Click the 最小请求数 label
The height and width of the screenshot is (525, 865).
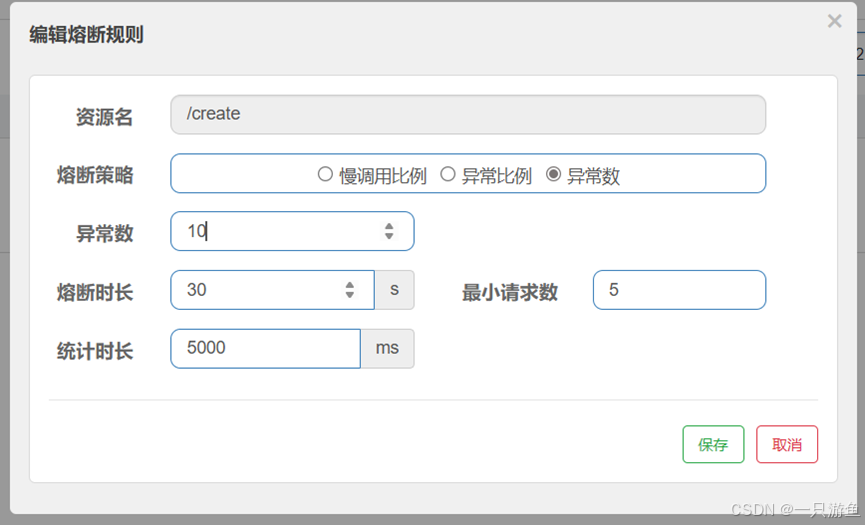(x=510, y=292)
